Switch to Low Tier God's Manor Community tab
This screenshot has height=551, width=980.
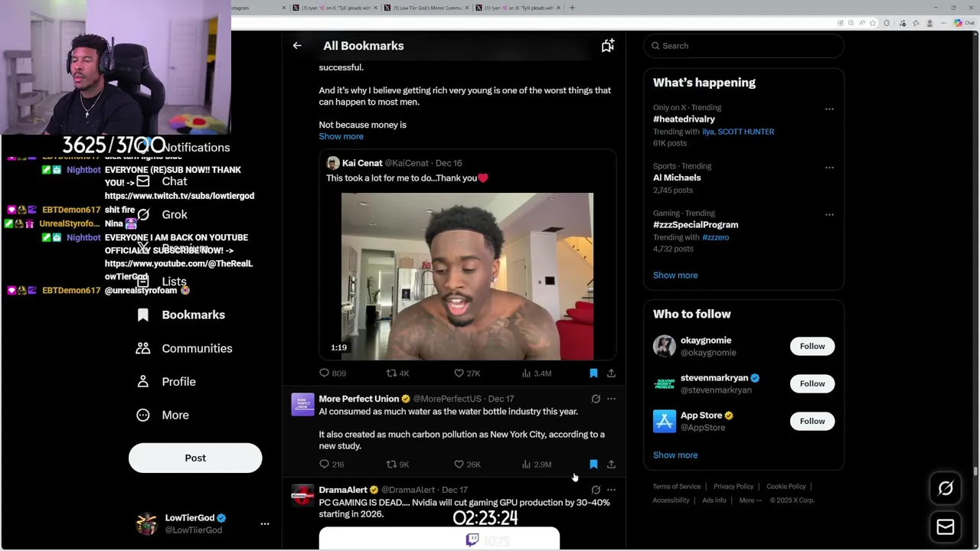pos(427,8)
